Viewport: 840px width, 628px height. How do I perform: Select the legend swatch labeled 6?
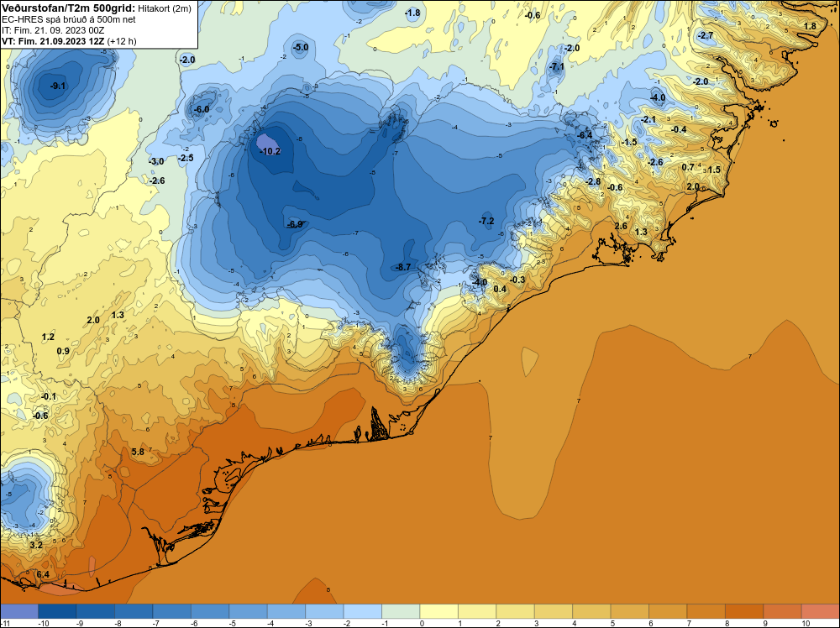(x=668, y=611)
